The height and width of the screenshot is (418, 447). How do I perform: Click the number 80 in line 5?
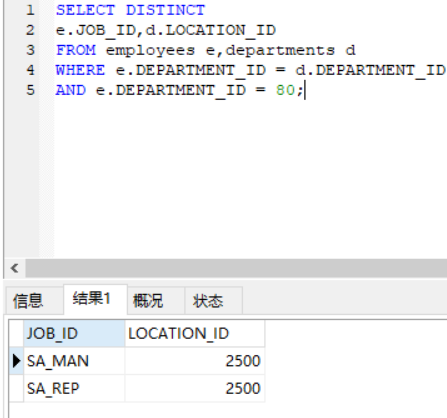[285, 90]
